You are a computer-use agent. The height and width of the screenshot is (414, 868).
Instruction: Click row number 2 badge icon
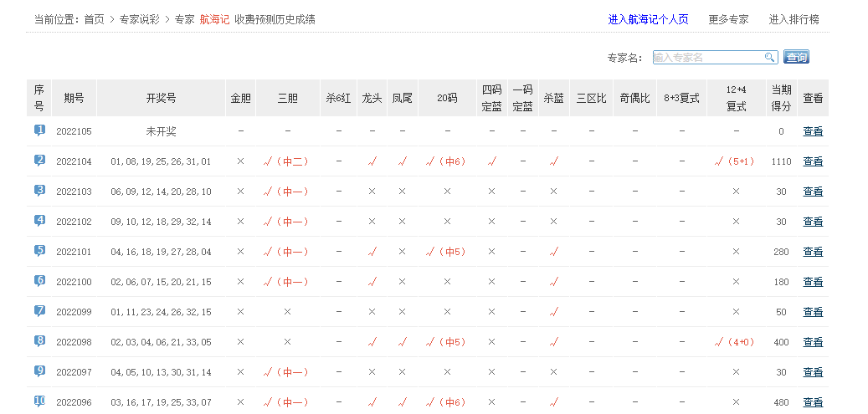[39, 161]
